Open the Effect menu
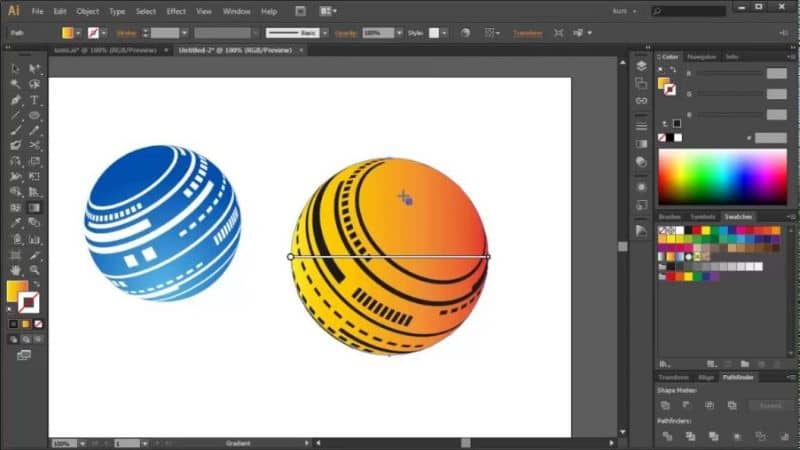This screenshot has height=450, width=800. point(176,11)
